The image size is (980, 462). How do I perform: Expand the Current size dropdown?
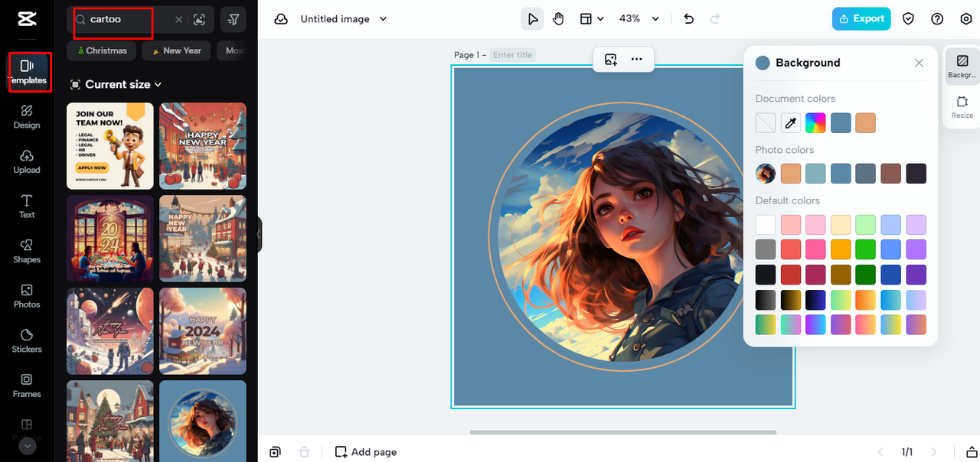tap(116, 84)
